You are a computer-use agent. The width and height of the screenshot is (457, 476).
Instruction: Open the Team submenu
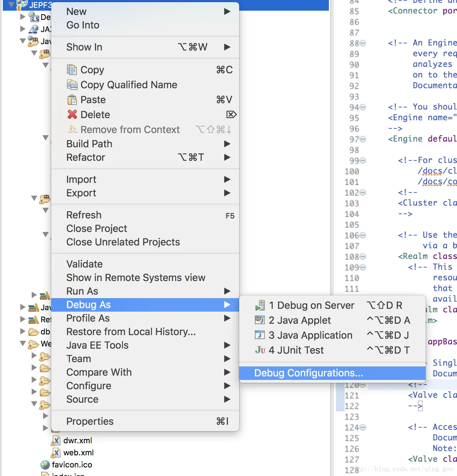coord(145,359)
